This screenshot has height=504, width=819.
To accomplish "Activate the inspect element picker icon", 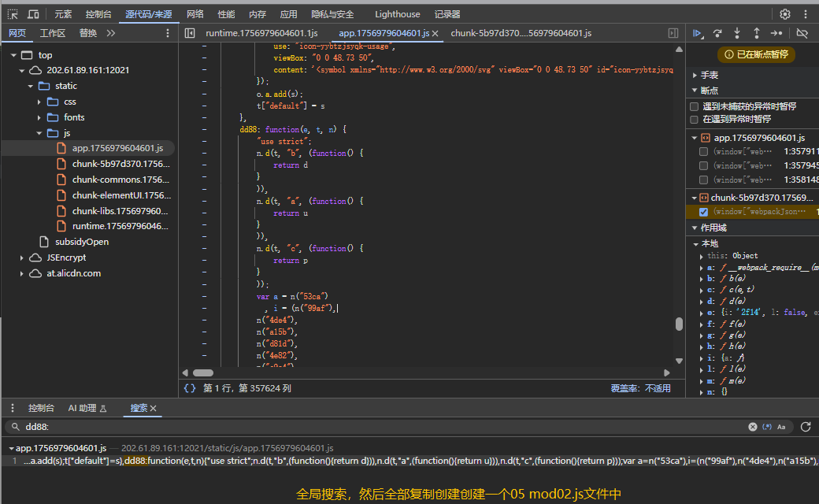I will click(13, 14).
